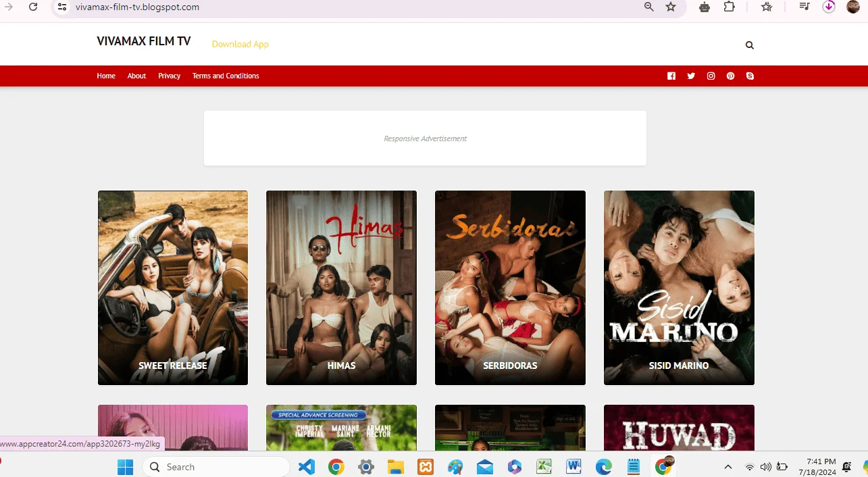
Task: Click the taskbar Search box
Action: click(215, 467)
